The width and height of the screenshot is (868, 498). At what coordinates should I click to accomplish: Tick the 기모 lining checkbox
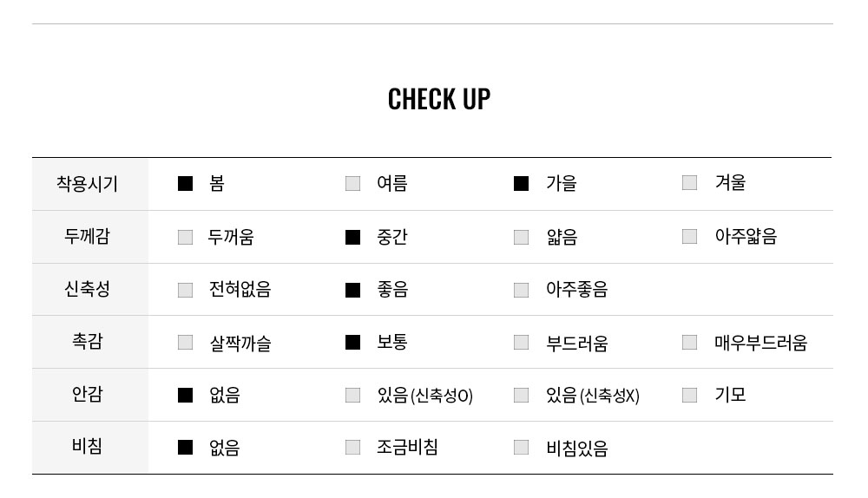[x=689, y=395]
